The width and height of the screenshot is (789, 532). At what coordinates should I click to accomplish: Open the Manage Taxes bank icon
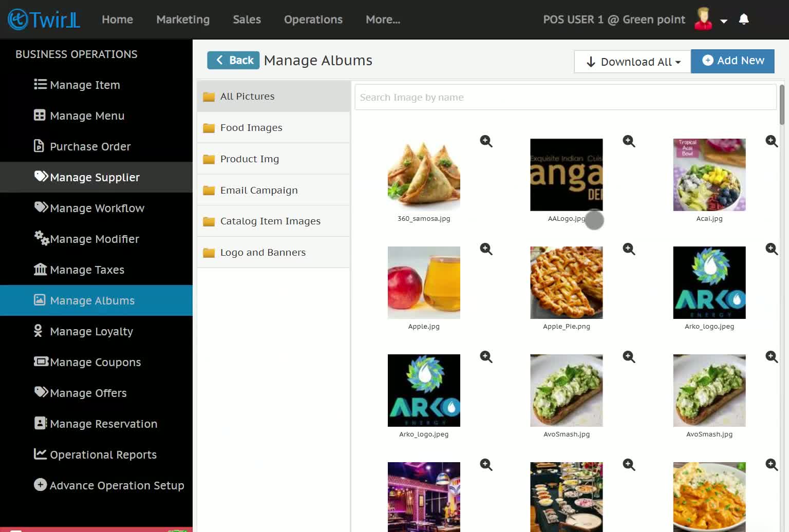40,269
